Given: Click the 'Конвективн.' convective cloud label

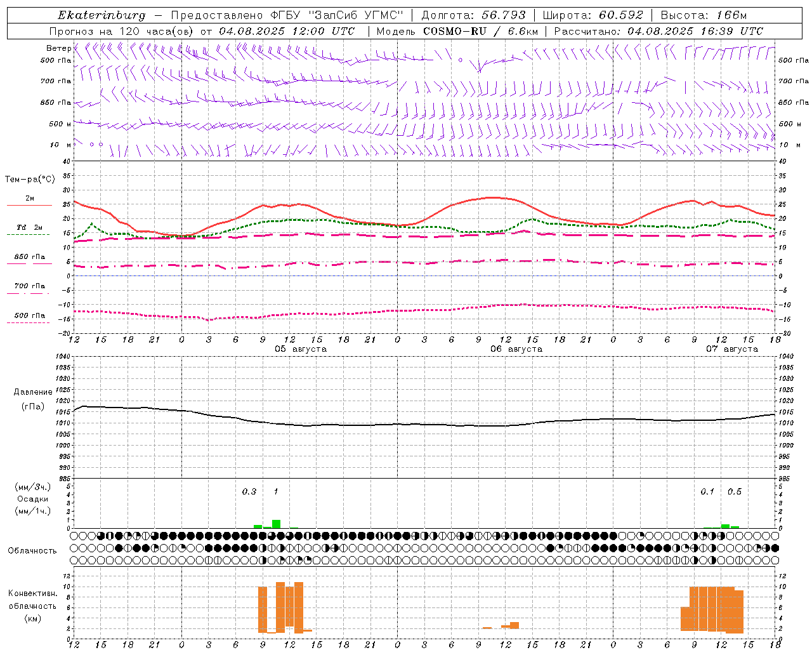Looking at the screenshot, I should 33,594.
